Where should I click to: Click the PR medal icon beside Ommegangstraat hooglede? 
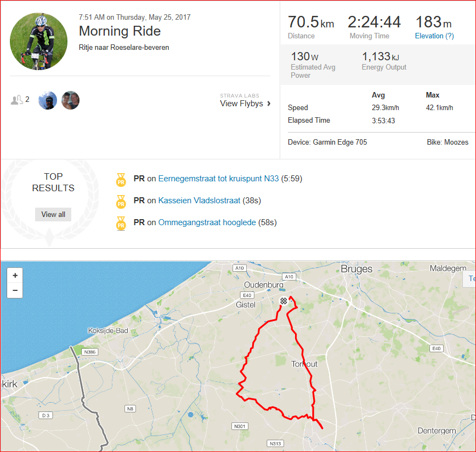(x=121, y=224)
